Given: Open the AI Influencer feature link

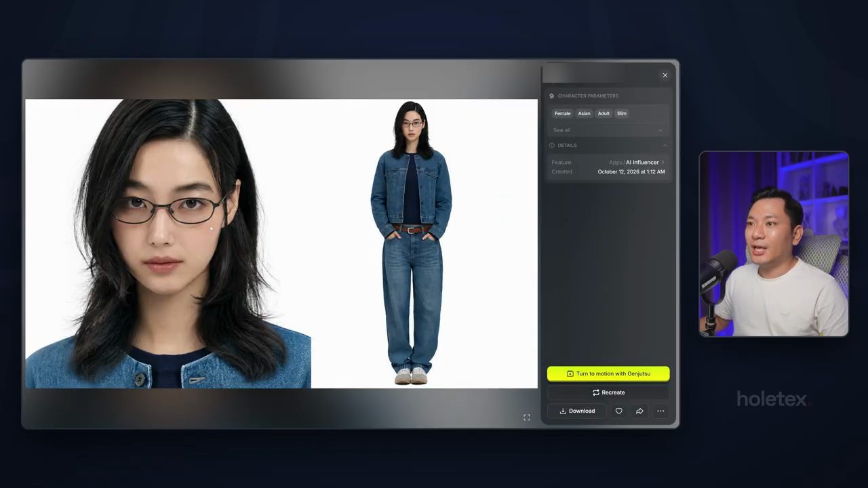Looking at the screenshot, I should pyautogui.click(x=642, y=163).
